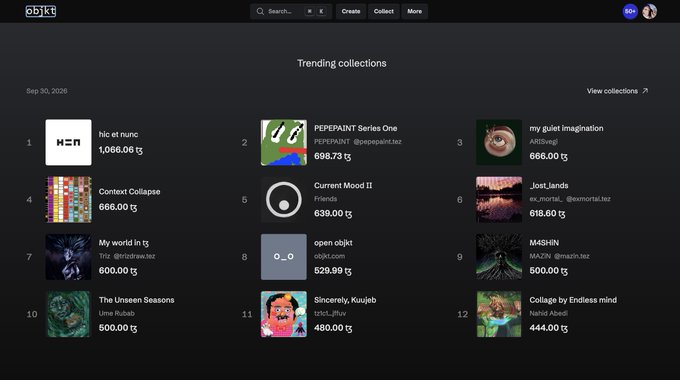Focus the Search input field
The height and width of the screenshot is (380, 680).
(291, 11)
